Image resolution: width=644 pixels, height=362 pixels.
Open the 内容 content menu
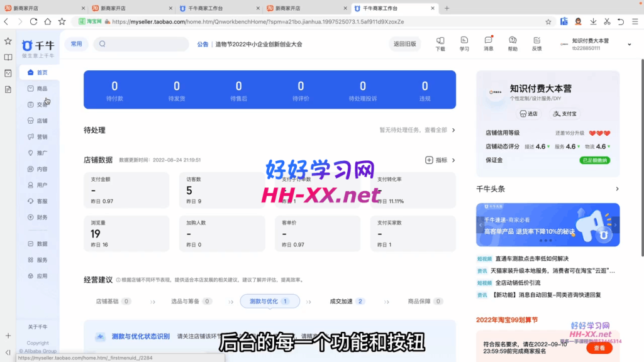[38, 169]
